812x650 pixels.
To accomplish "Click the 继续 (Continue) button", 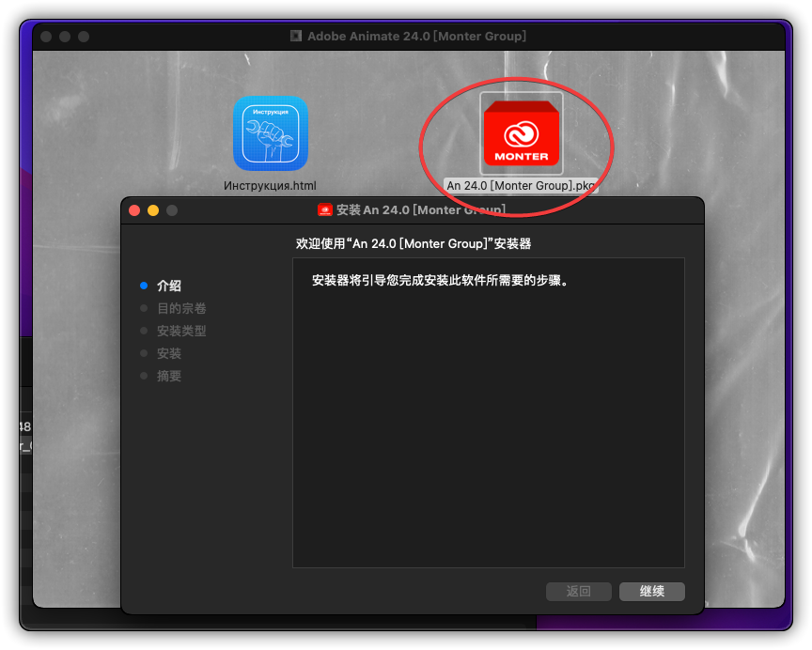I will coord(652,592).
